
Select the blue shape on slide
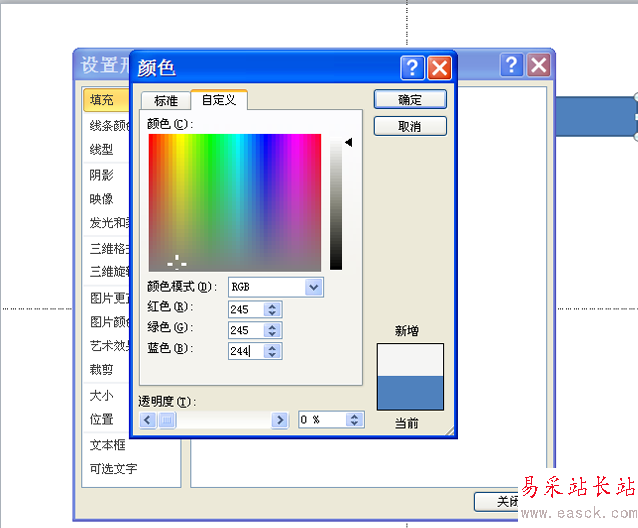596,117
